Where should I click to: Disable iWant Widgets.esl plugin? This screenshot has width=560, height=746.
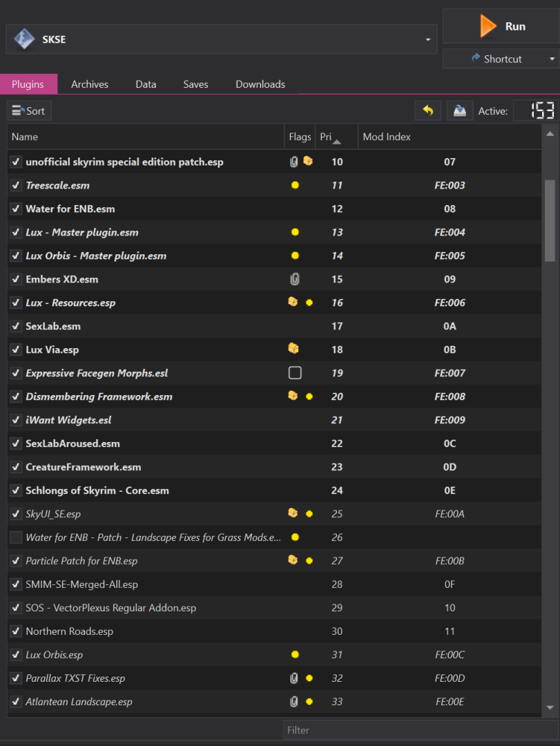pos(16,420)
